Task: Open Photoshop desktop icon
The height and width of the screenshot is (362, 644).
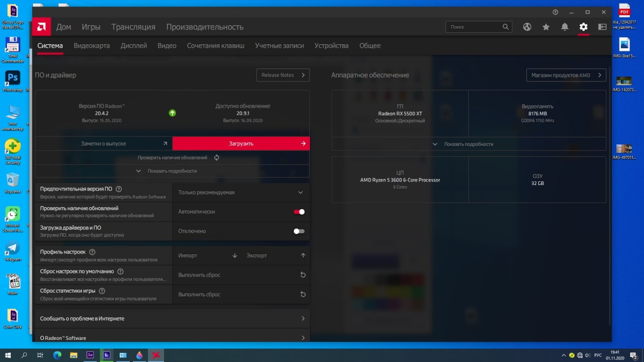Action: pyautogui.click(x=13, y=80)
